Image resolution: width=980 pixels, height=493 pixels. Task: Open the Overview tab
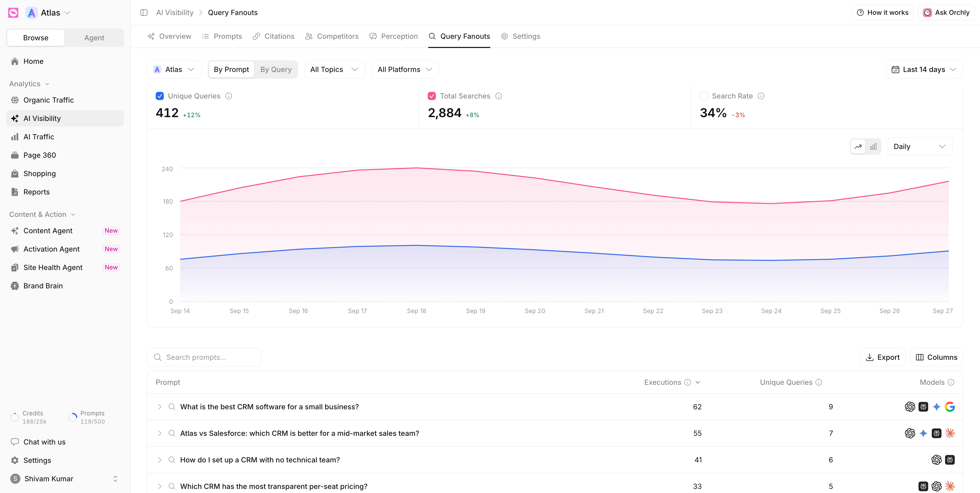click(170, 36)
